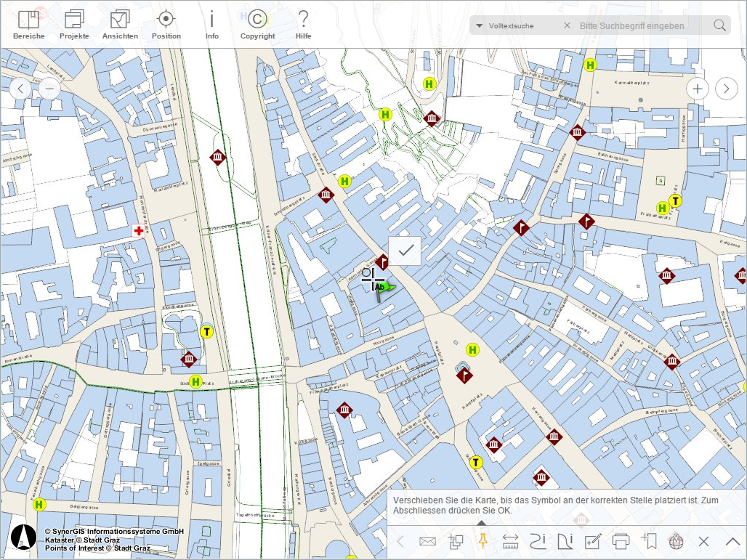This screenshot has width=747, height=560.
Task: Click the search term input field
Action: pyautogui.click(x=632, y=25)
